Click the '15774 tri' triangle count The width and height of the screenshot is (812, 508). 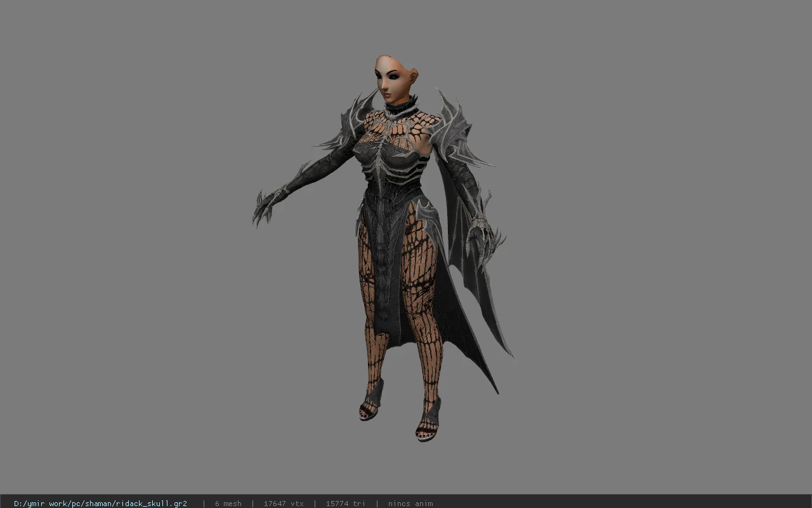[x=346, y=504]
